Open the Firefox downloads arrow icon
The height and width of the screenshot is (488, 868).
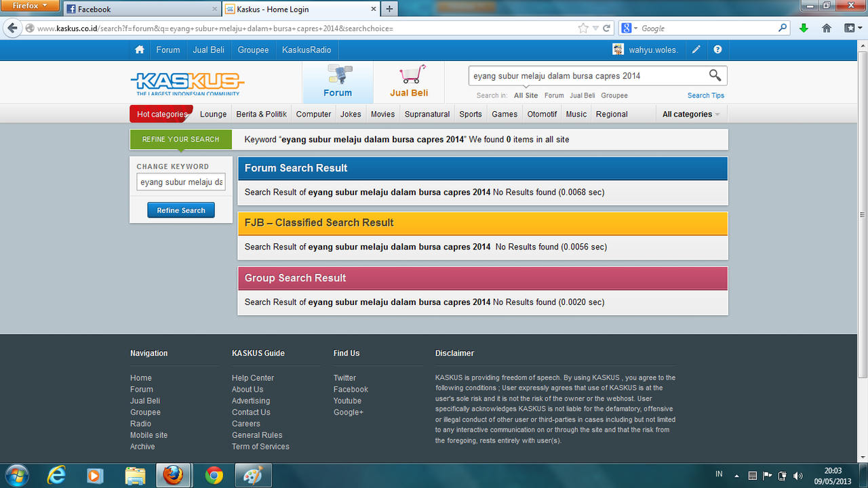click(x=804, y=28)
